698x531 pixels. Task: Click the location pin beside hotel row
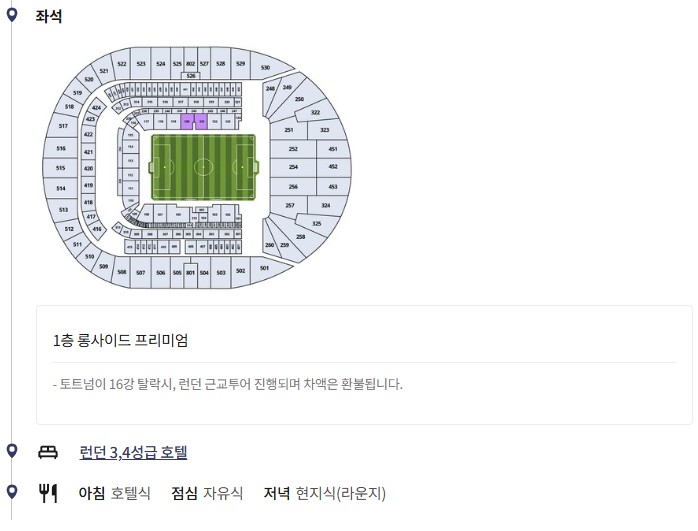pyautogui.click(x=12, y=450)
